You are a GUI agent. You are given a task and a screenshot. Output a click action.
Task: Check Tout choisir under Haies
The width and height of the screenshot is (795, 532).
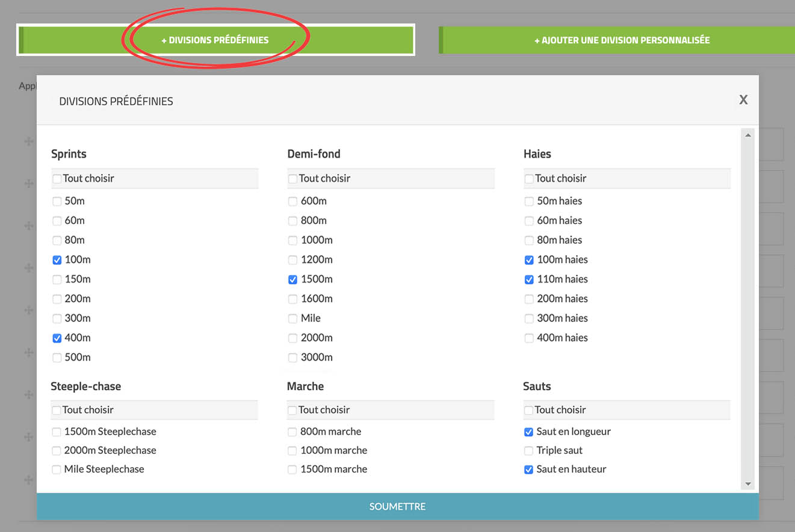(529, 179)
